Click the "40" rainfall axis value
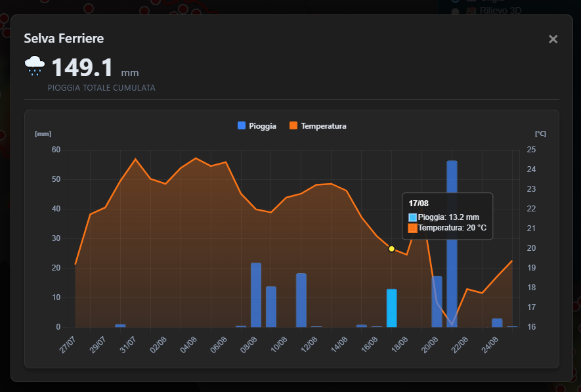 (56, 209)
